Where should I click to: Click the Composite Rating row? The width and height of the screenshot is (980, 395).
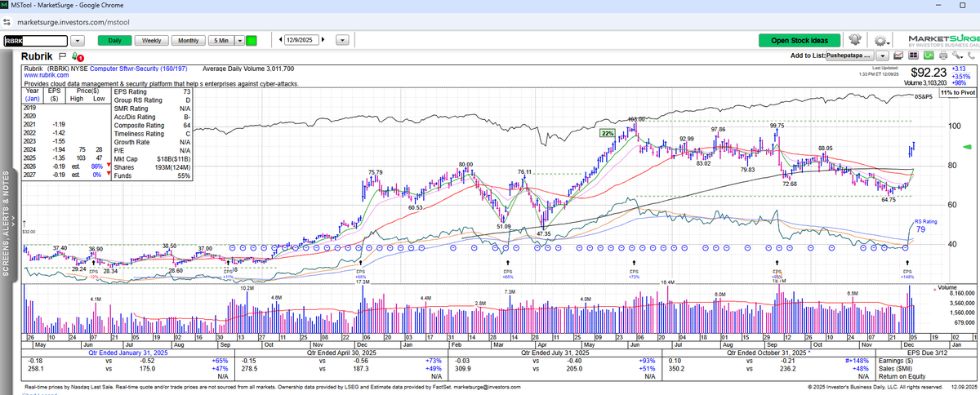coord(153,125)
